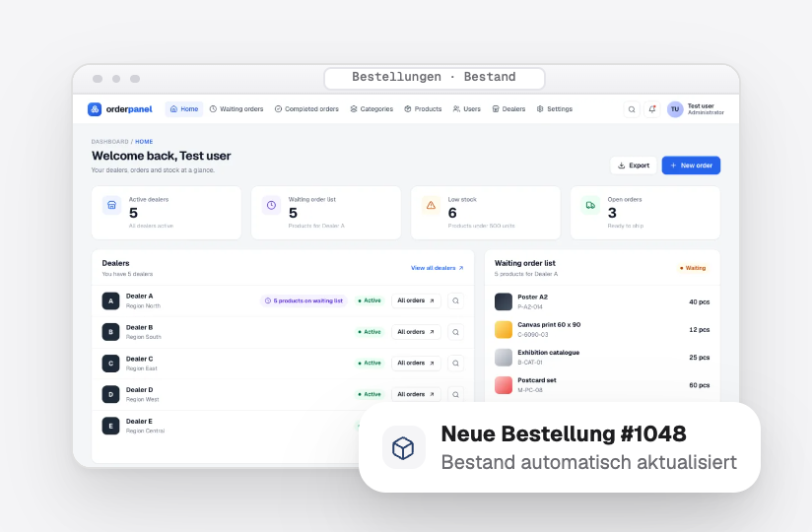Image resolution: width=812 pixels, height=532 pixels.
Task: Open the Neue Bestellung #1048 notification
Action: [x=560, y=447]
